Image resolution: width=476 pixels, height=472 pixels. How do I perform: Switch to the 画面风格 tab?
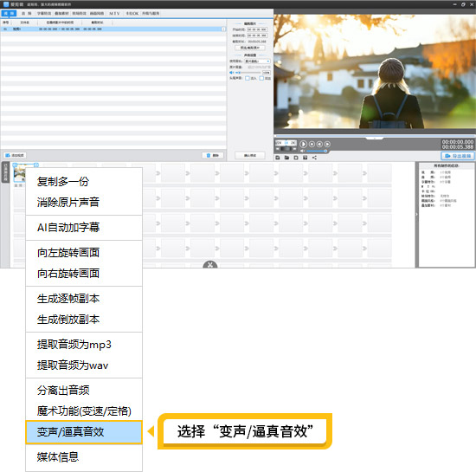click(x=97, y=13)
